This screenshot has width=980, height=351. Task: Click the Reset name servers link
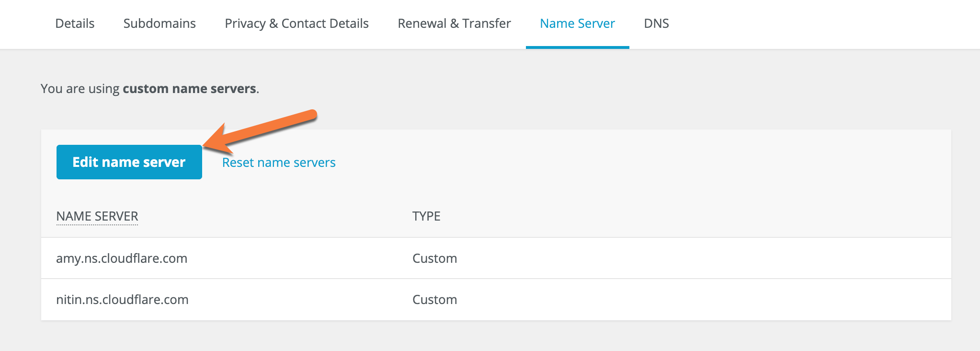coord(279,163)
